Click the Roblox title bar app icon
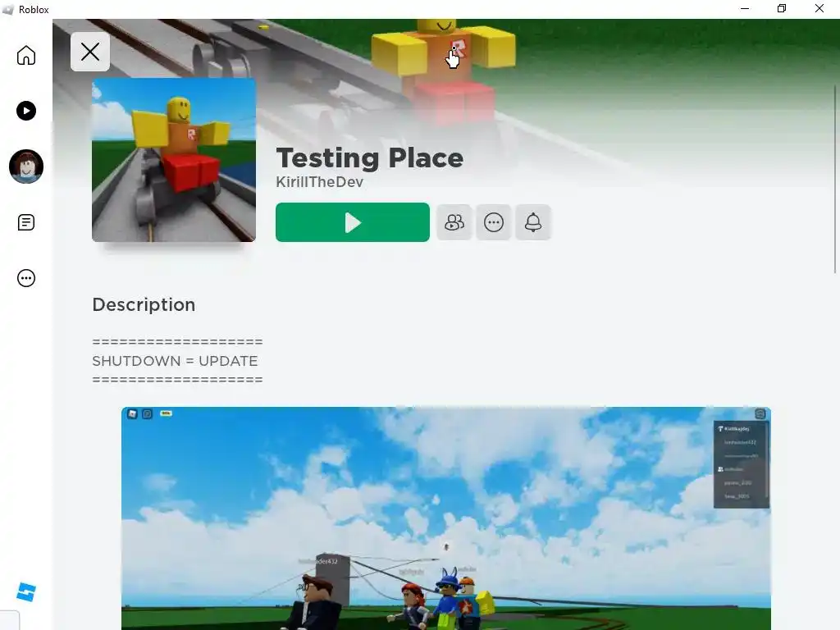Image resolution: width=840 pixels, height=630 pixels. 7,10
